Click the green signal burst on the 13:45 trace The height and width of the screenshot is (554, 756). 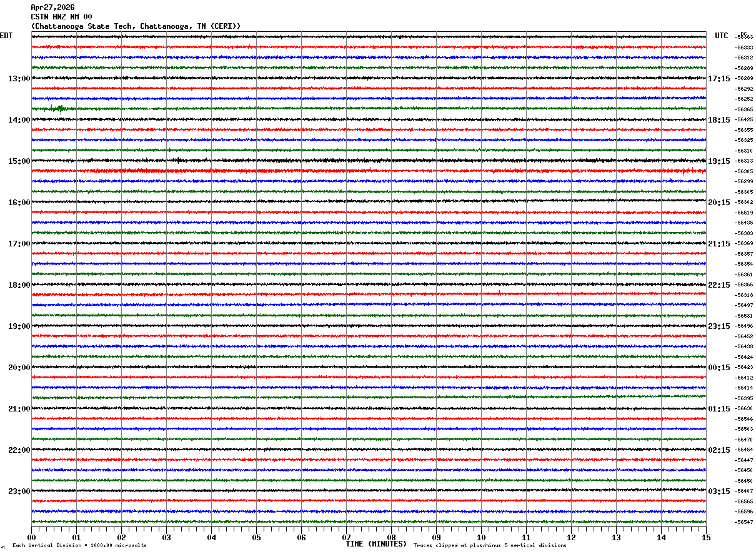pos(60,109)
